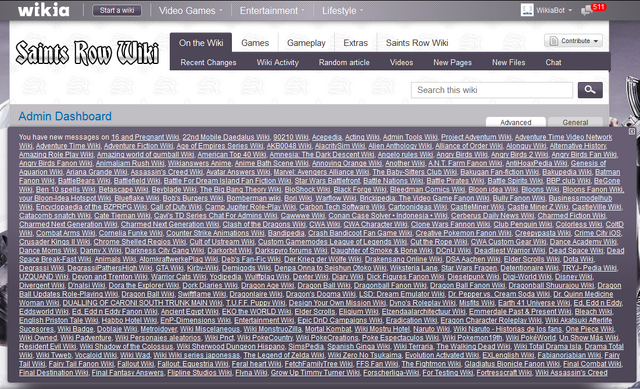Switch to the Advanced tab

[x=516, y=122]
